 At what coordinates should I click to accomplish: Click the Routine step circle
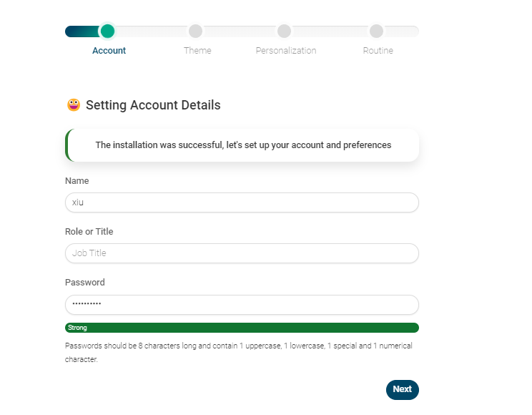(x=376, y=31)
